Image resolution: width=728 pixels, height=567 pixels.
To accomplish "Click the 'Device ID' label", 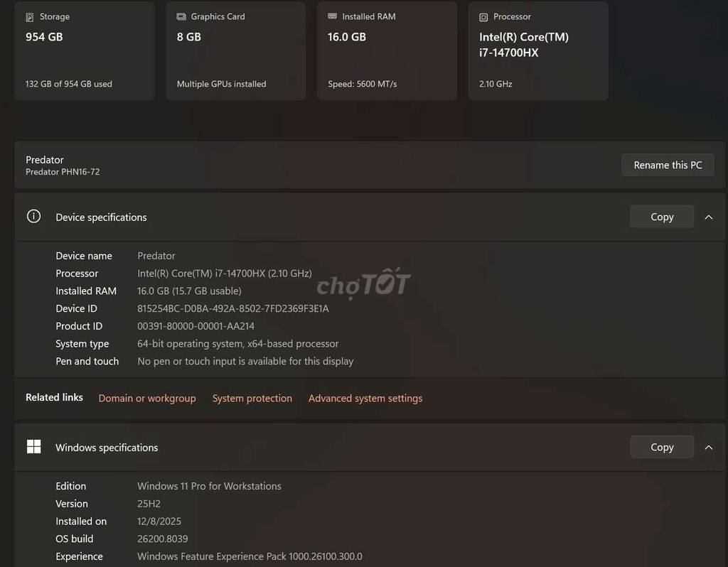I will click(76, 308).
